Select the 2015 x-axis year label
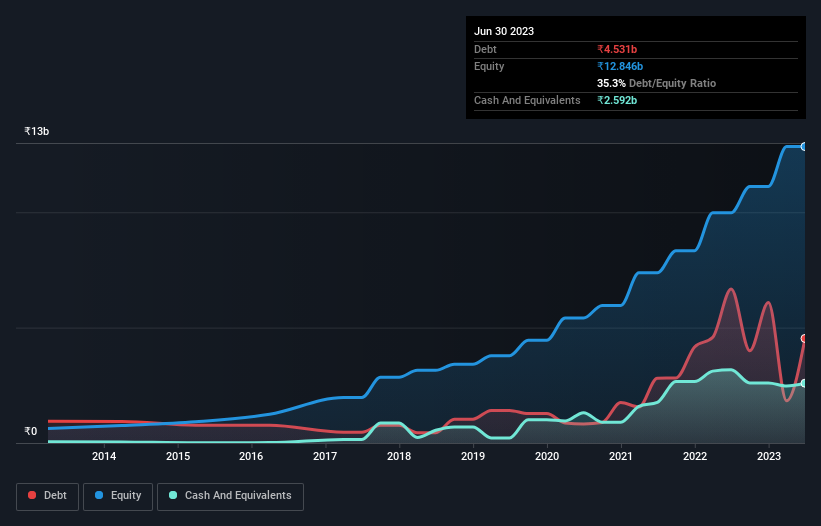Image resolution: width=821 pixels, height=526 pixels. coord(178,456)
